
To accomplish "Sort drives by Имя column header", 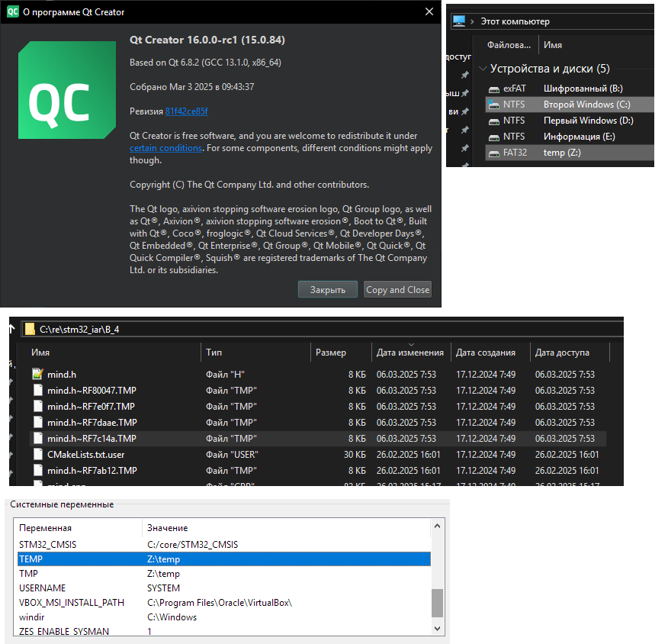I will (553, 45).
